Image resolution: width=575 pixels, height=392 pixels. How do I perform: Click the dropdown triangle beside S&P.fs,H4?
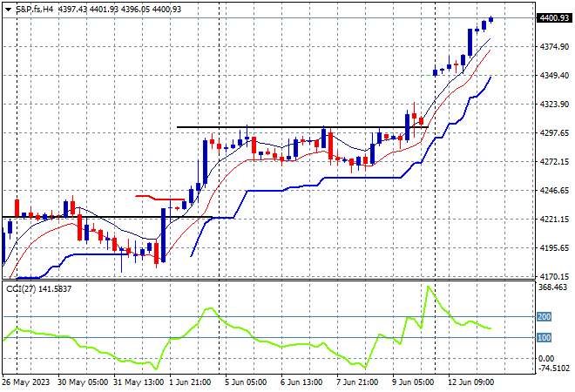coord(8,10)
